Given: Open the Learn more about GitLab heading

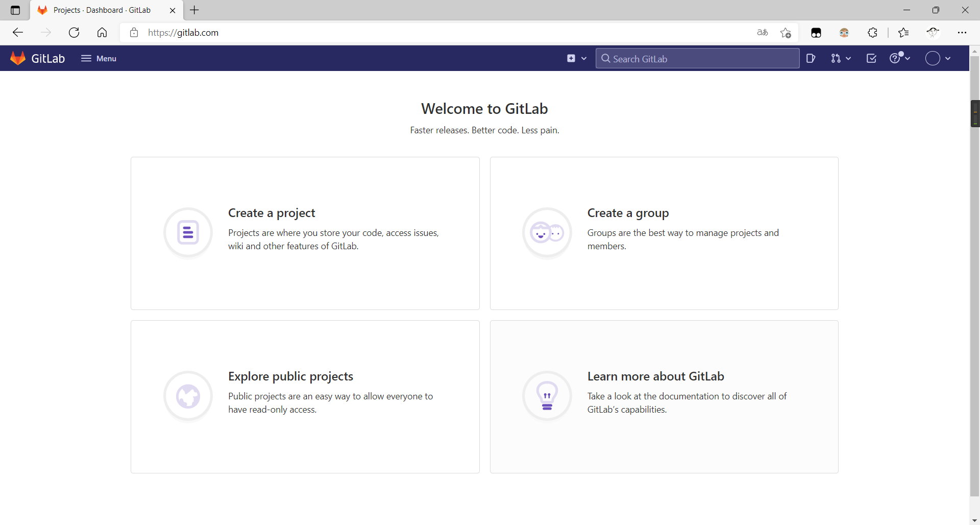Looking at the screenshot, I should [x=655, y=376].
